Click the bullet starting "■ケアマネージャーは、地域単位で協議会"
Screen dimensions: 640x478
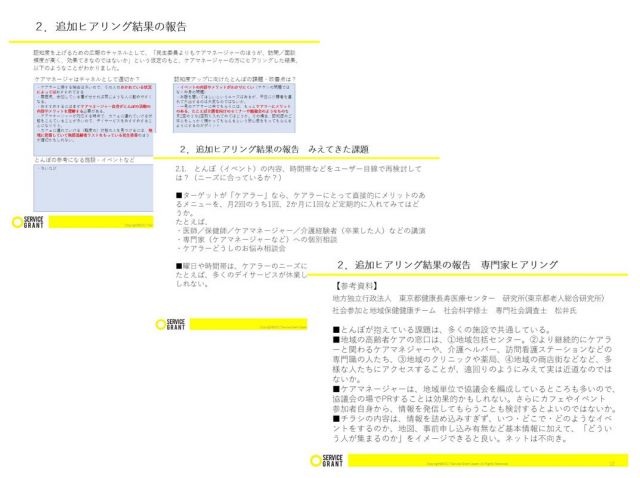point(474,399)
